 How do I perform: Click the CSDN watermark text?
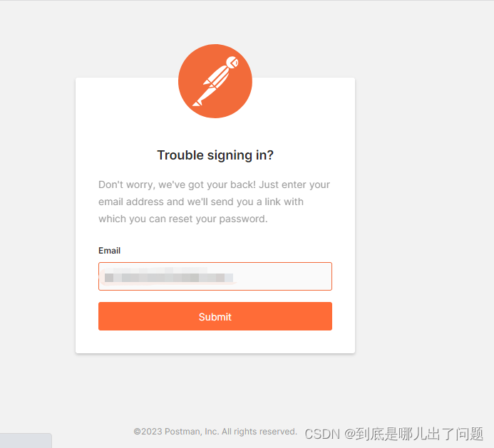pyautogui.click(x=393, y=434)
